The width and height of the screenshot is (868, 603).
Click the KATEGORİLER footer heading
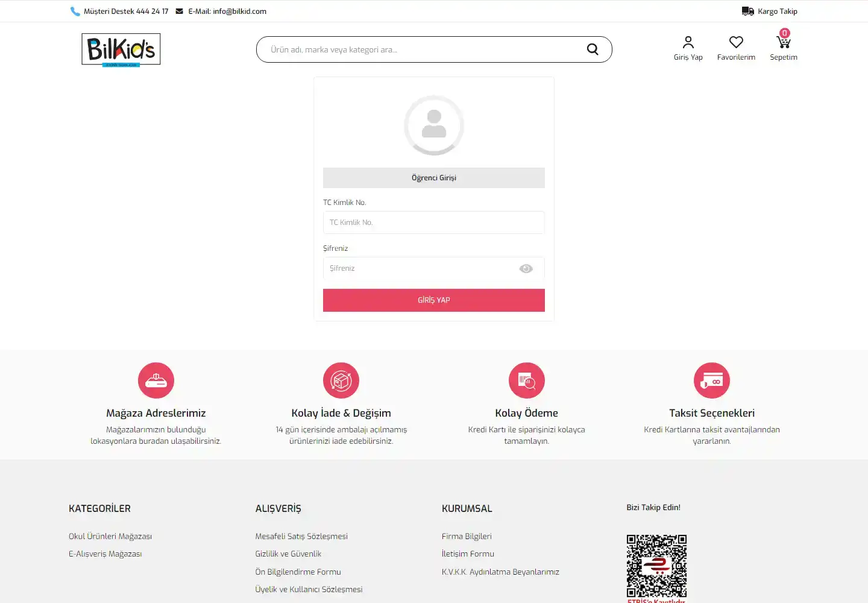point(99,508)
